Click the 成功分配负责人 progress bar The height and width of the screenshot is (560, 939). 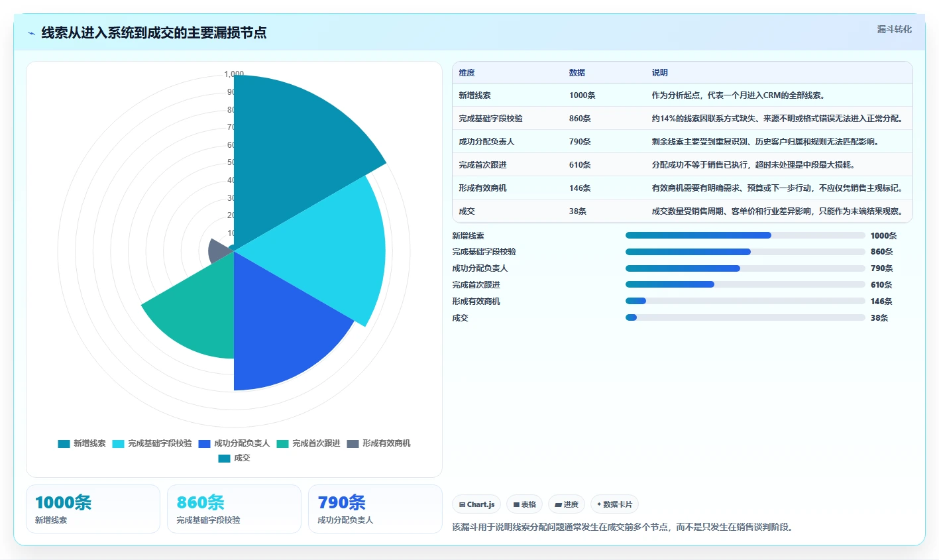click(746, 268)
